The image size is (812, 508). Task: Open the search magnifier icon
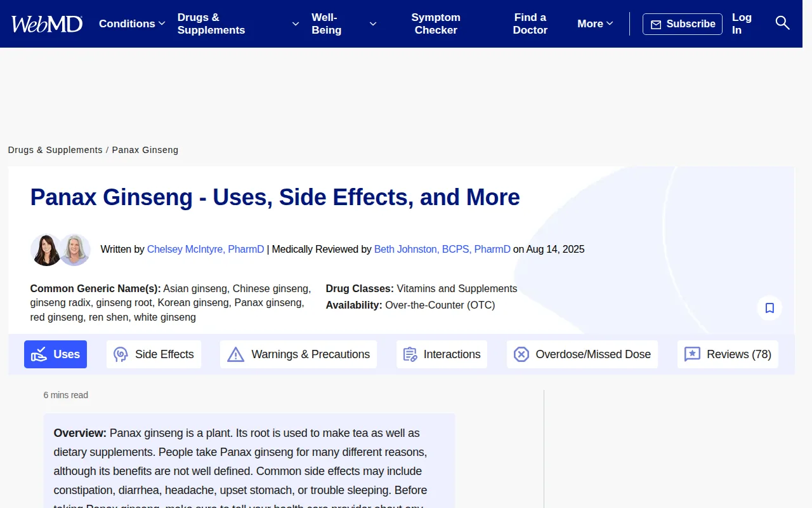pos(782,23)
